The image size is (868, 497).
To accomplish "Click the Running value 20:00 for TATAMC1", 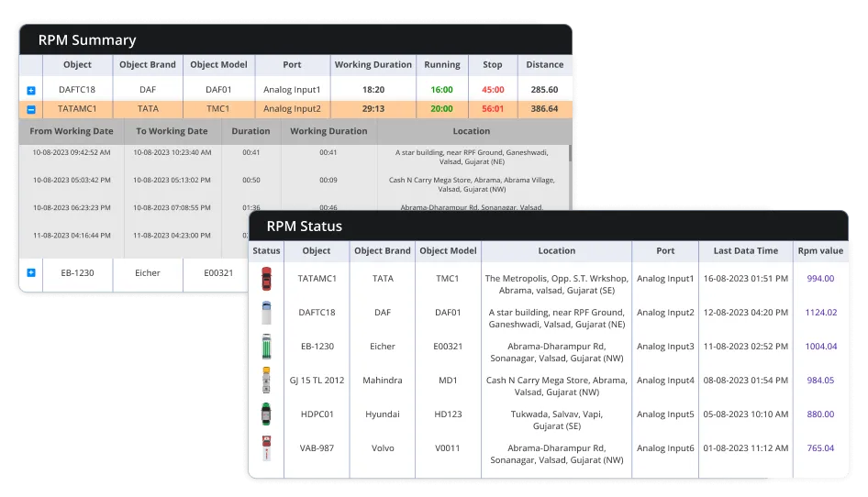I will tap(441, 108).
